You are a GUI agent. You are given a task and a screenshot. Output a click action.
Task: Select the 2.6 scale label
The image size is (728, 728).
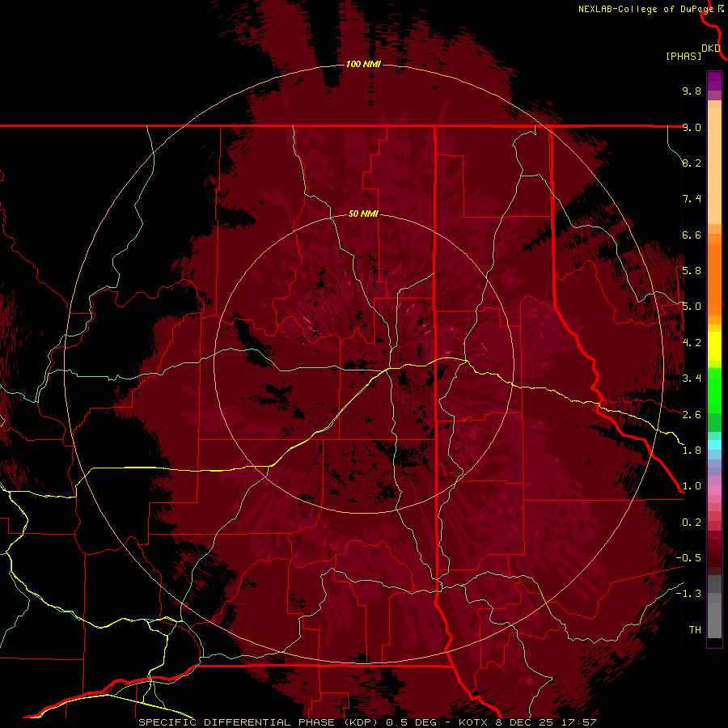(692, 415)
